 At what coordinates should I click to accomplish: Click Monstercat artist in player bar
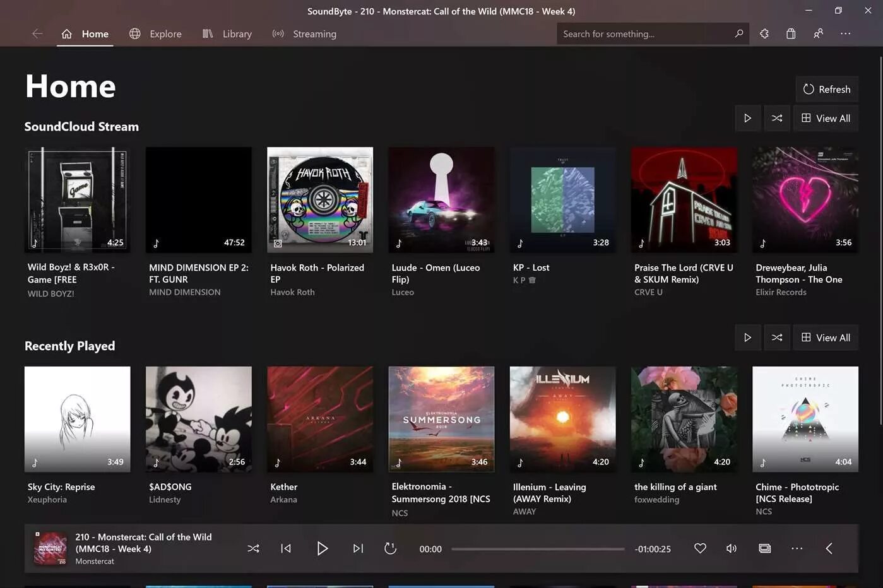tap(95, 561)
